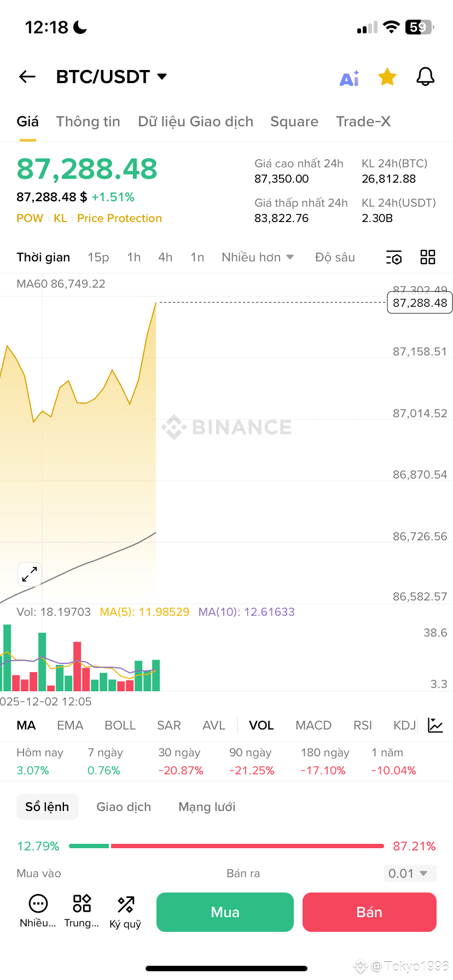This screenshot has height=980, width=453.
Task: Expand chart to fullscreen
Action: 30,574
